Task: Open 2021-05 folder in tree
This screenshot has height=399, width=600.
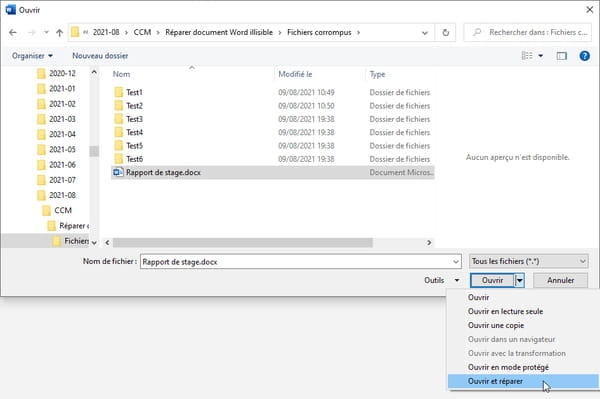Action: pyautogui.click(x=56, y=150)
